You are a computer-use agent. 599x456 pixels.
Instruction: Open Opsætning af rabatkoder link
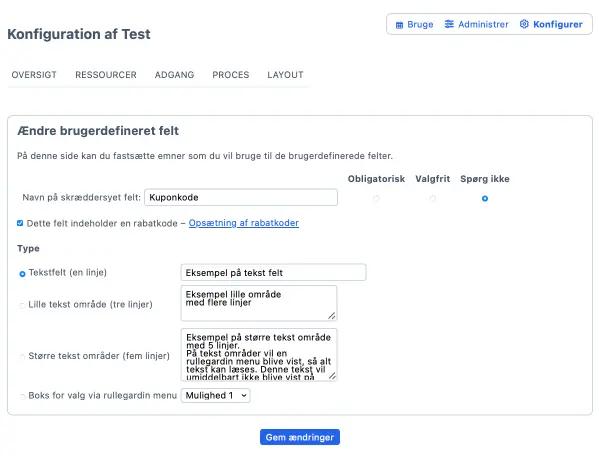click(244, 223)
